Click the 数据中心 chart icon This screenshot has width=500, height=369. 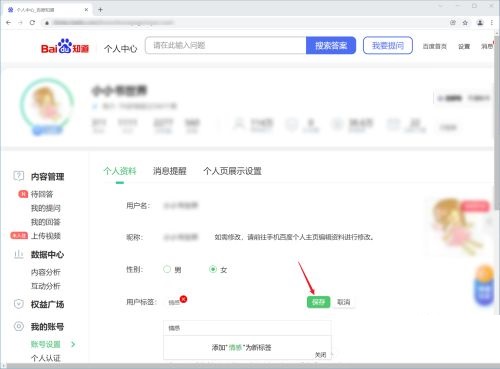point(19,254)
